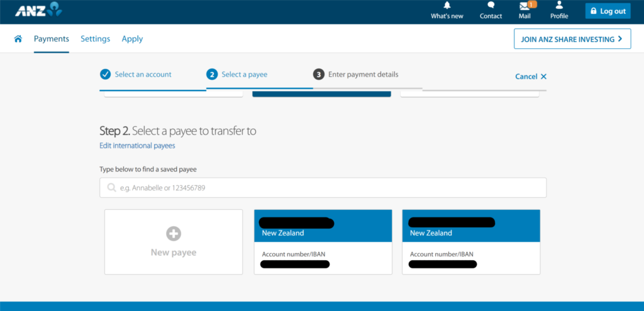Open the Settings menu
This screenshot has height=311, width=644.
click(x=95, y=39)
